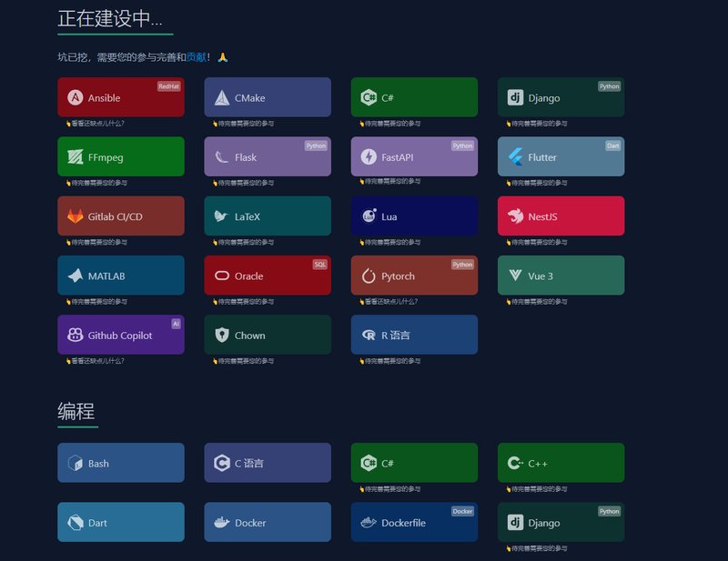
Task: Click the Github Copilot icon
Action: pyautogui.click(x=76, y=336)
